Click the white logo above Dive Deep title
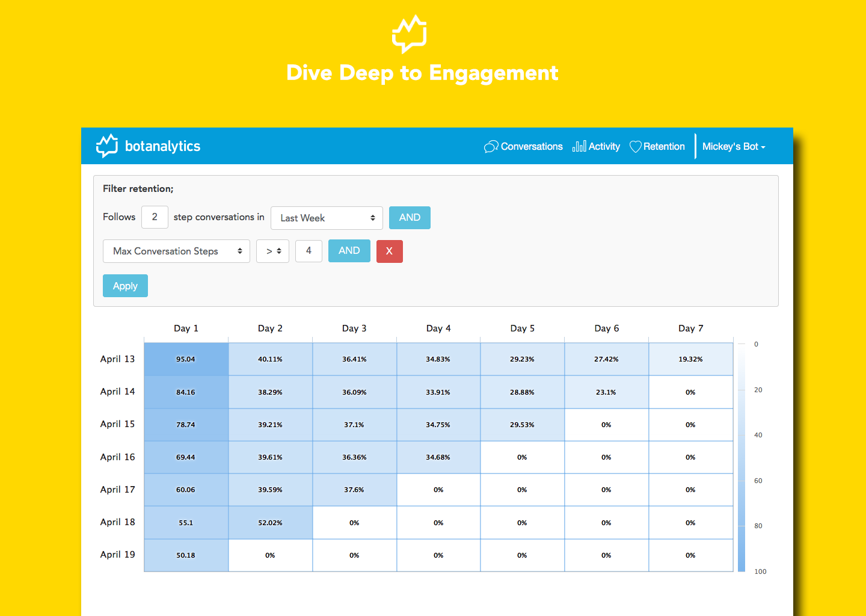The image size is (866, 616). [410, 34]
